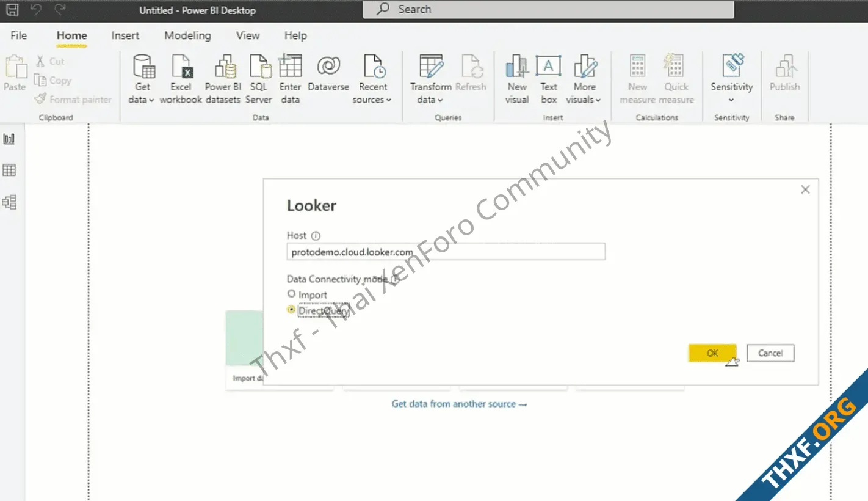Image resolution: width=868 pixels, height=501 pixels.
Task: Click the Undo arrow in title bar
Action: [x=36, y=10]
